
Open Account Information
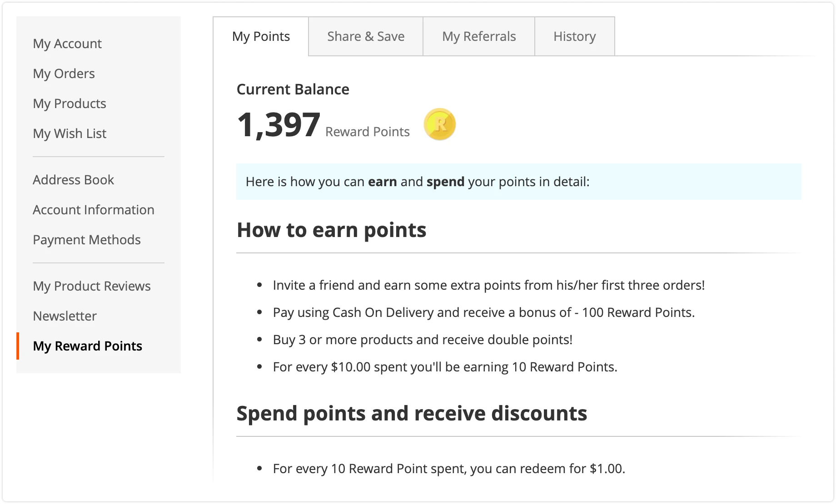[93, 209]
